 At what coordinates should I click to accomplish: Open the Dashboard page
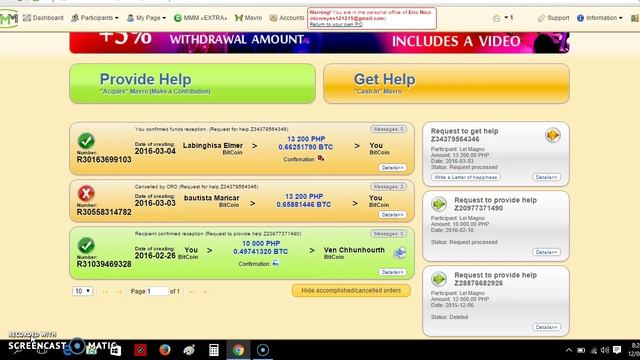pos(43,18)
